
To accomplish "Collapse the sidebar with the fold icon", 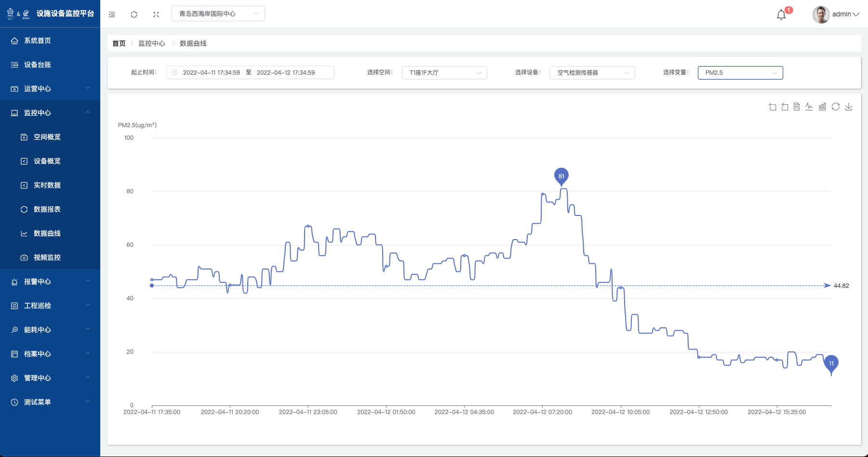I will [112, 14].
